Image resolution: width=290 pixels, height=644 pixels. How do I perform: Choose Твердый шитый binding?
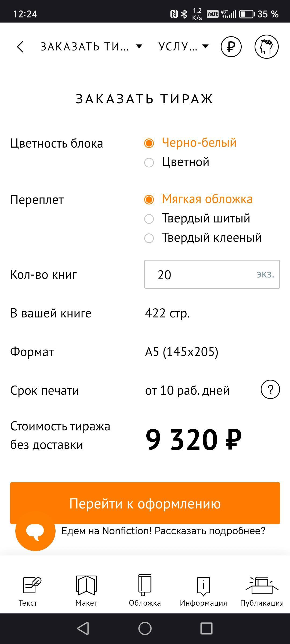[x=149, y=219]
